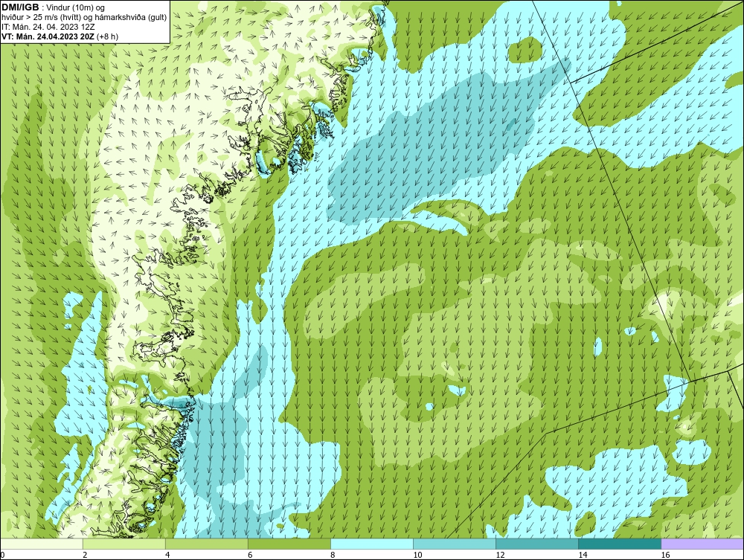Click the legend label '16'
The width and height of the screenshot is (744, 560).
tap(665, 555)
